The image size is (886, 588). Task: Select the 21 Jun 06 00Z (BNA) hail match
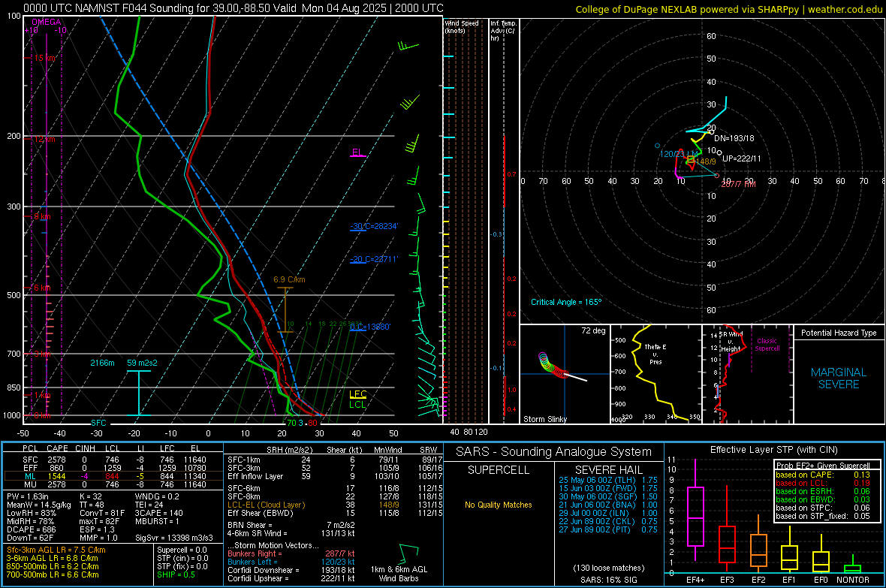tap(608, 505)
